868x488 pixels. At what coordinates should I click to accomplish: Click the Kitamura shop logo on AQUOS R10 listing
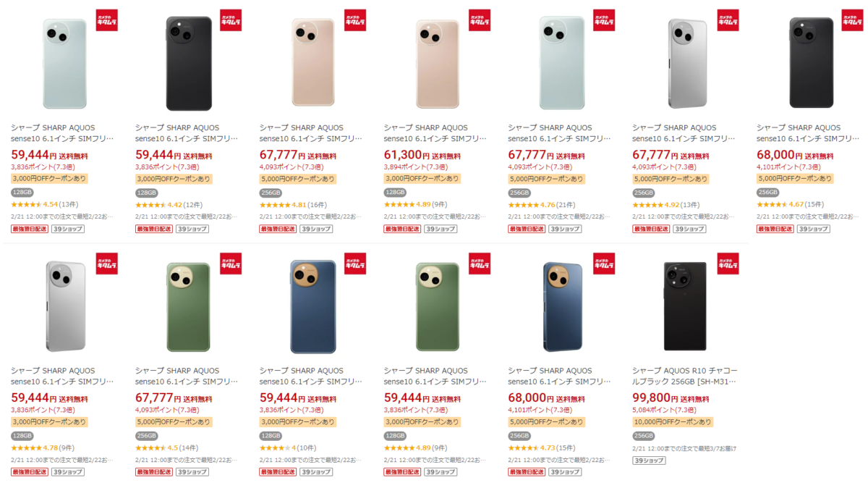pyautogui.click(x=728, y=264)
